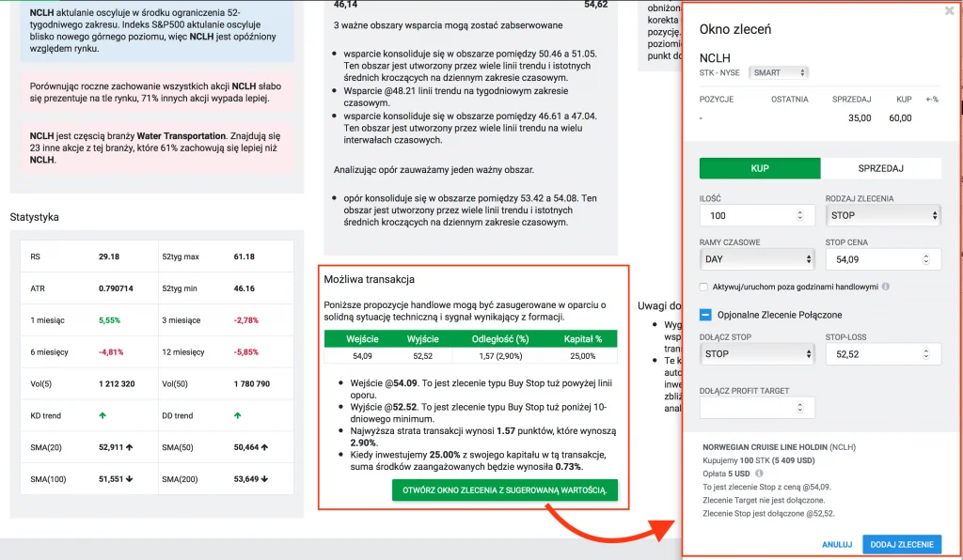
Task: Click the SMA(200) value 53,649
Action: pyautogui.click(x=246, y=479)
